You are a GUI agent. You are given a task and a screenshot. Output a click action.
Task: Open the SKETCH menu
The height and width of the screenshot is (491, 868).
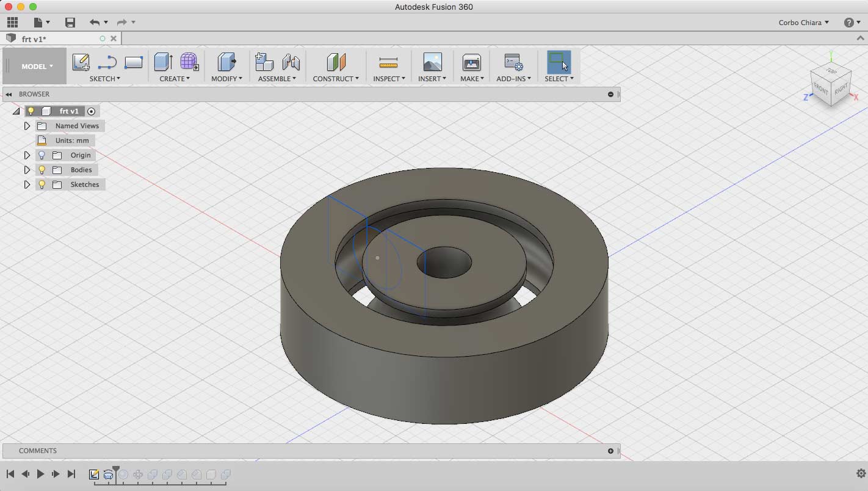coord(104,78)
